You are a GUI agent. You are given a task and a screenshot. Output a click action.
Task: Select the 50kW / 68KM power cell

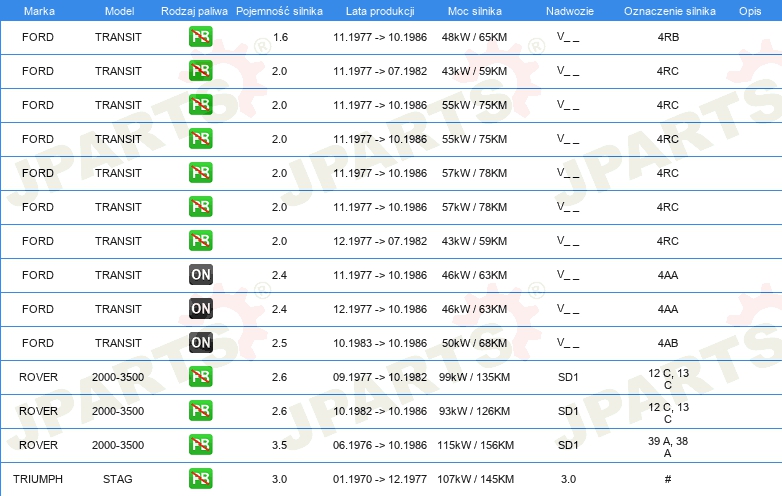coord(474,343)
